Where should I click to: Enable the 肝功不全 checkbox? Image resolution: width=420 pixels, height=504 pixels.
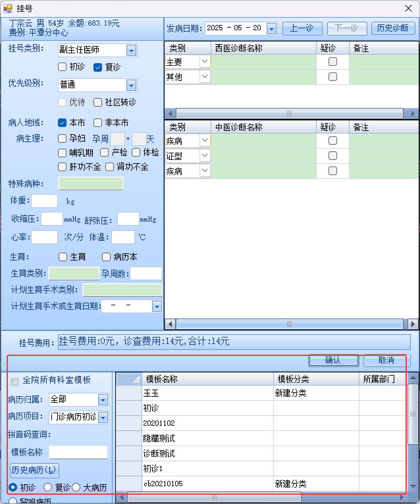tap(62, 167)
